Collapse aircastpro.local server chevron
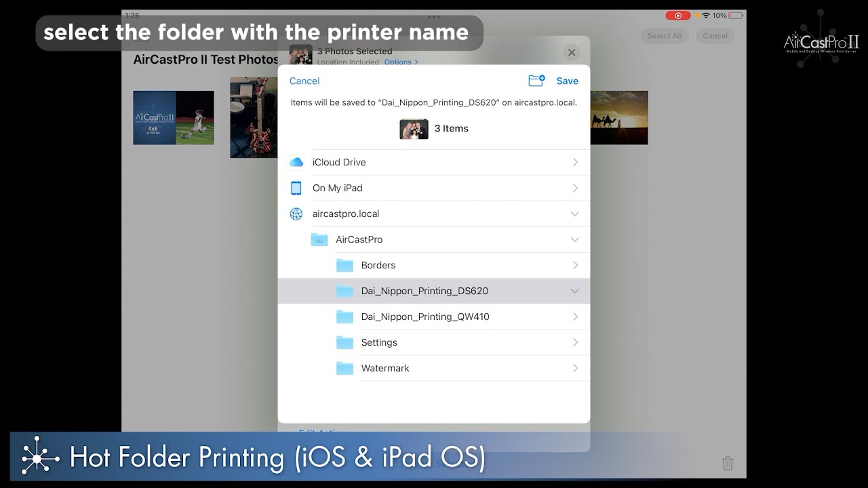Screen dimensions: 868x488 tap(575, 213)
